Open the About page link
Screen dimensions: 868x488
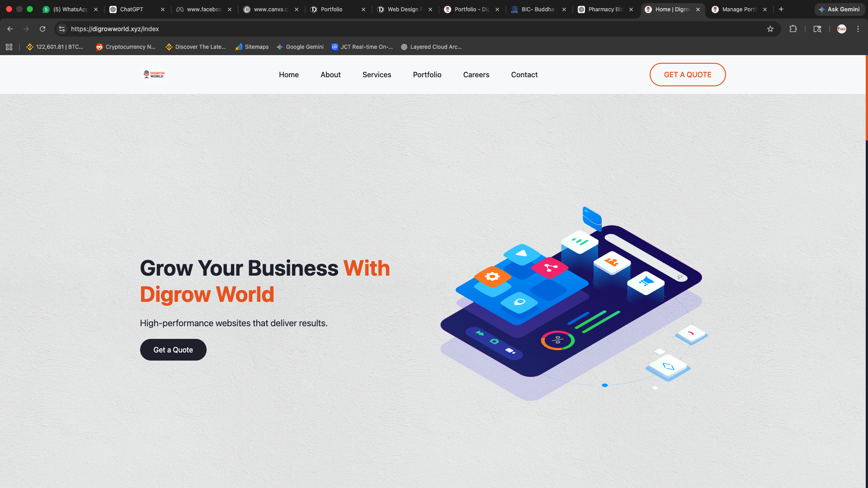pyautogui.click(x=330, y=75)
